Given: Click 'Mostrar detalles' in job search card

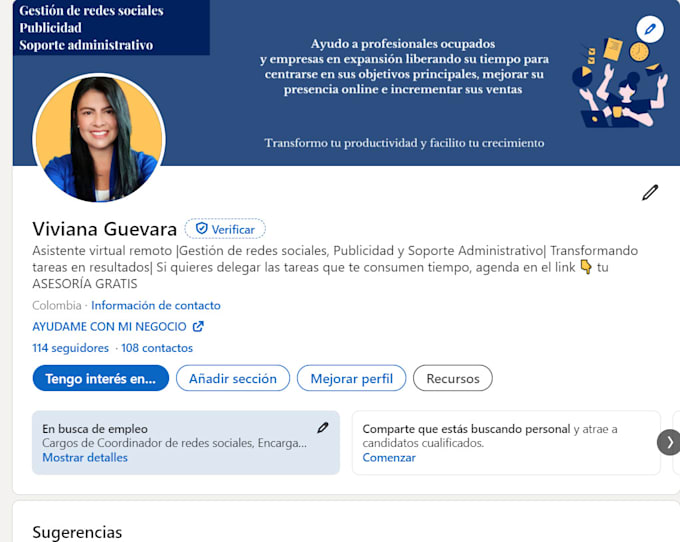Looking at the screenshot, I should (x=85, y=457).
